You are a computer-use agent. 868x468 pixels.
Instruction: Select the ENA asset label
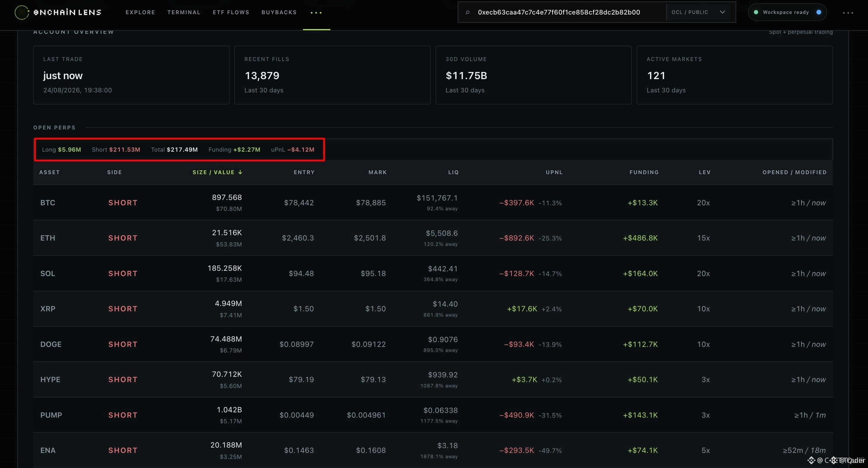coord(48,450)
